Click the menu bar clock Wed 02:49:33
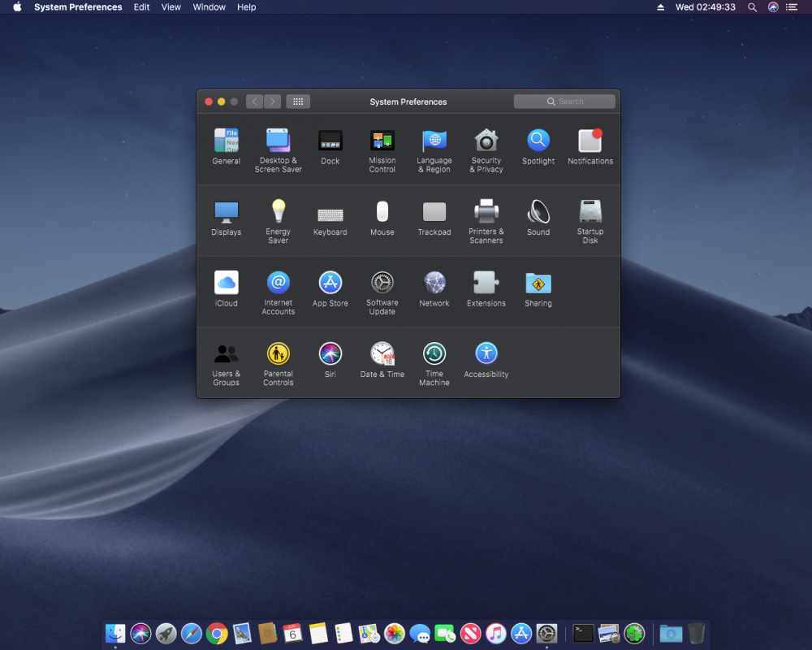 pos(706,7)
